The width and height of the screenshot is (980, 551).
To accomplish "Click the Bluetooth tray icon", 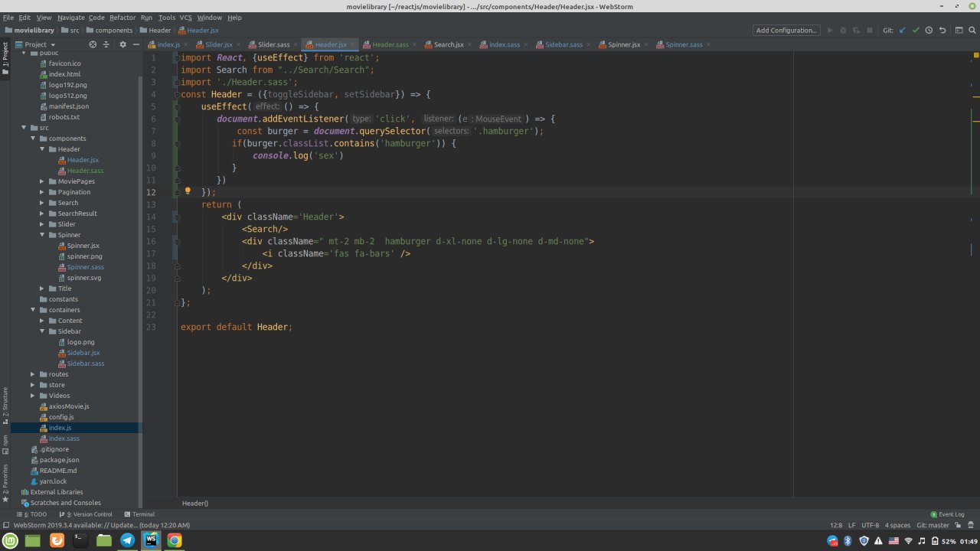I will click(848, 541).
